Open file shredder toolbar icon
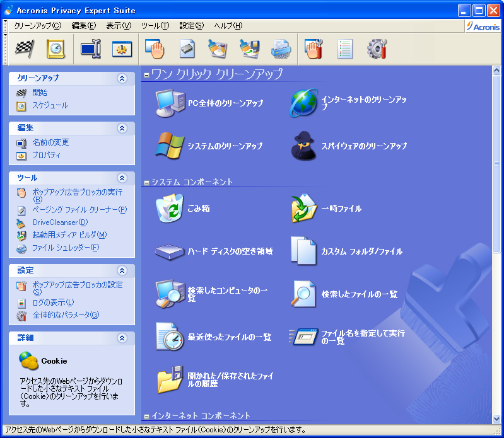 281,49
